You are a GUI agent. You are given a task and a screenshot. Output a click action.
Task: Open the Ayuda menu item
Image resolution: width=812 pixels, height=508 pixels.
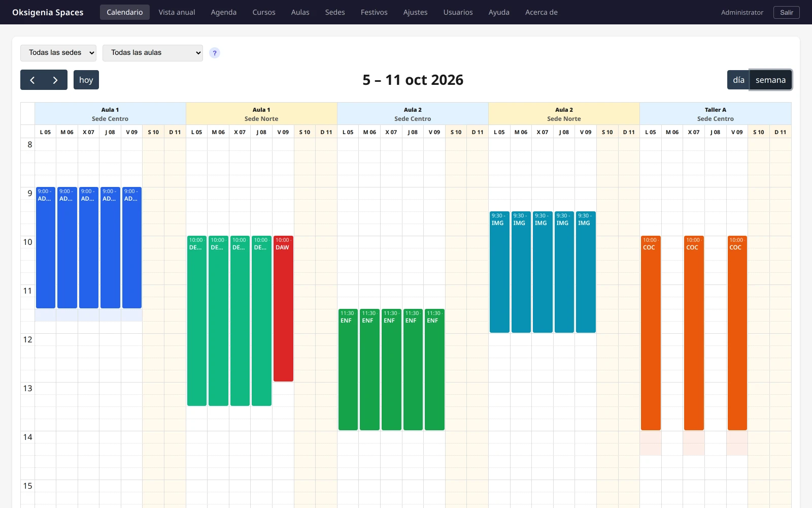(499, 12)
